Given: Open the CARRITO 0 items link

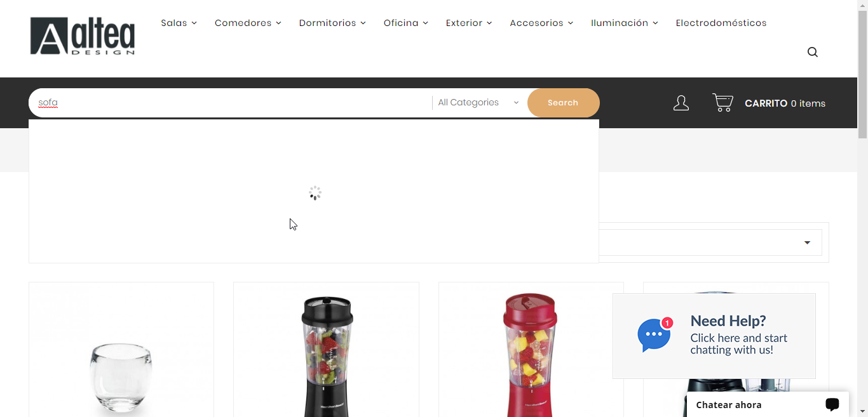Looking at the screenshot, I should (x=785, y=103).
